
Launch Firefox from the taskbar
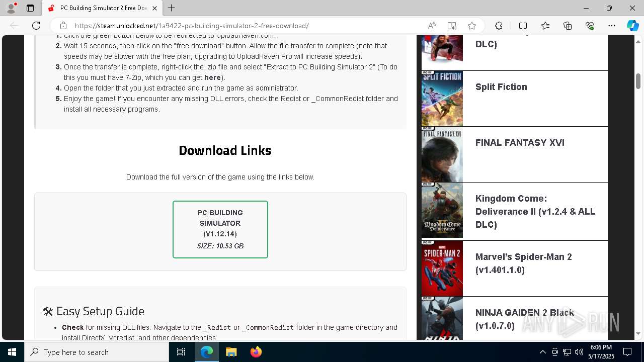(x=256, y=352)
